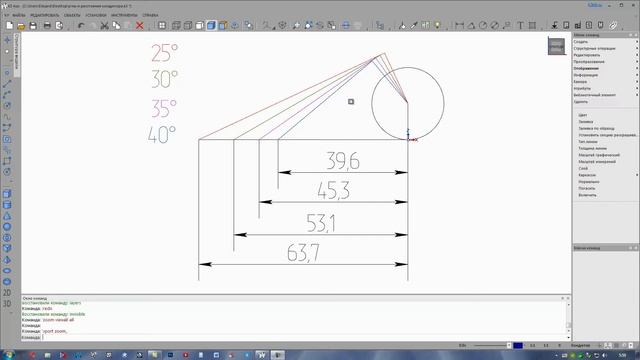Switch to 2D mode in the left toolbar
The width and height of the screenshot is (640, 360).
point(7,293)
